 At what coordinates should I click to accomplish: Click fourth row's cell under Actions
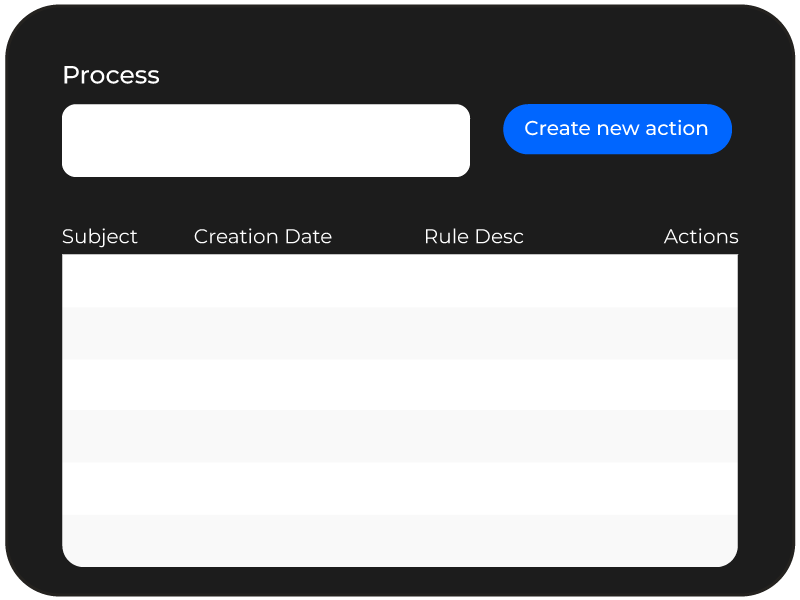701,437
